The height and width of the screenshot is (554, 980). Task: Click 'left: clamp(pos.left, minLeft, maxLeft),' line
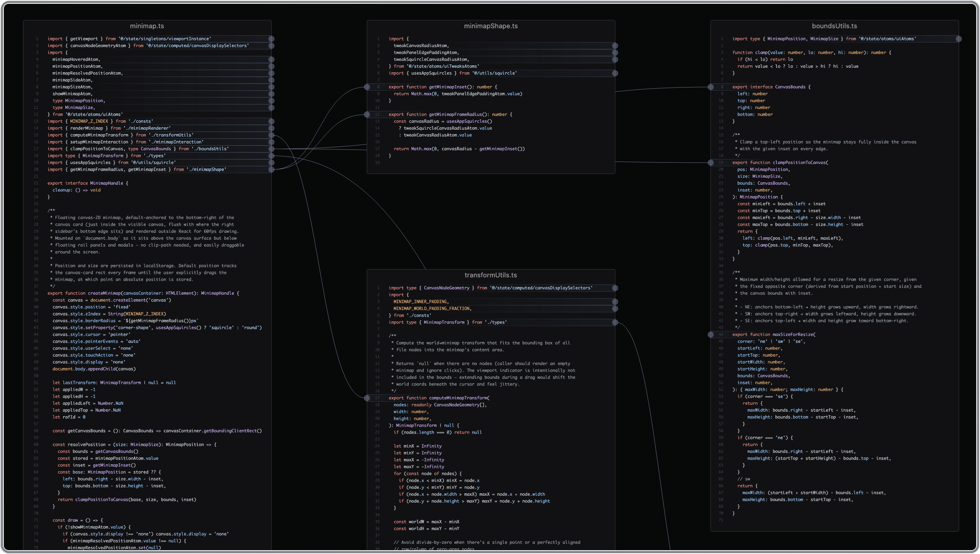[x=793, y=238]
